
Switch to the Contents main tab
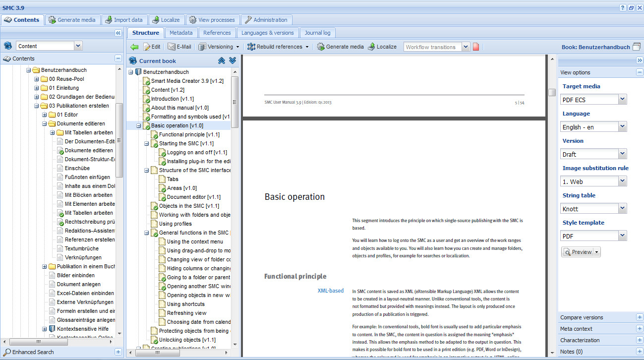[22, 20]
